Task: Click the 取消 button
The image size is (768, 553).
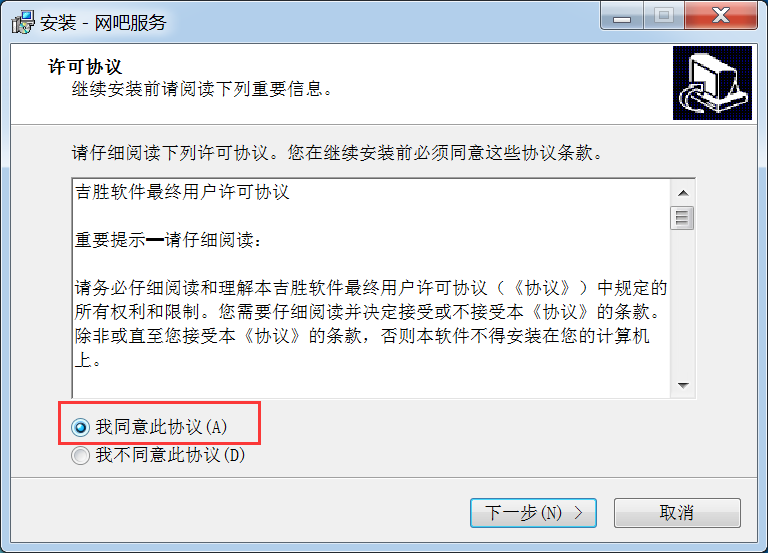Action: [x=677, y=513]
